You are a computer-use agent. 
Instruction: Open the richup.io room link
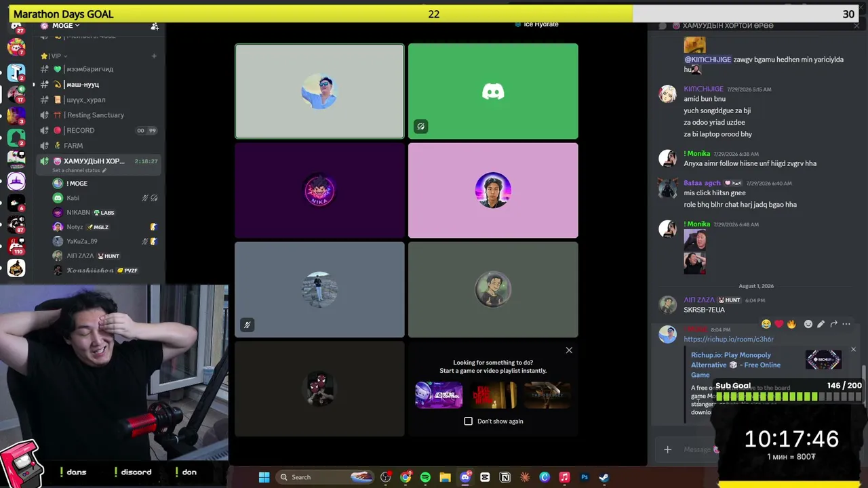[728, 339]
